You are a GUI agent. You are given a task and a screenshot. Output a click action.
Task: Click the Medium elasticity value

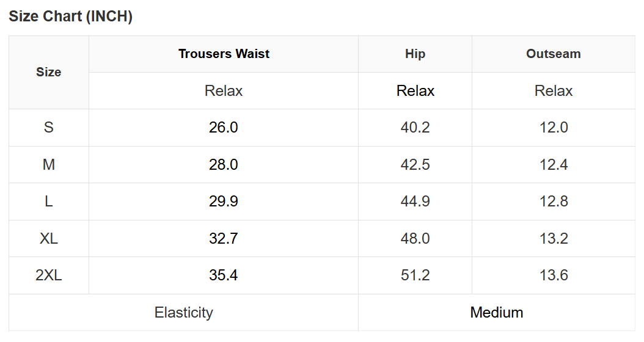[x=497, y=313]
